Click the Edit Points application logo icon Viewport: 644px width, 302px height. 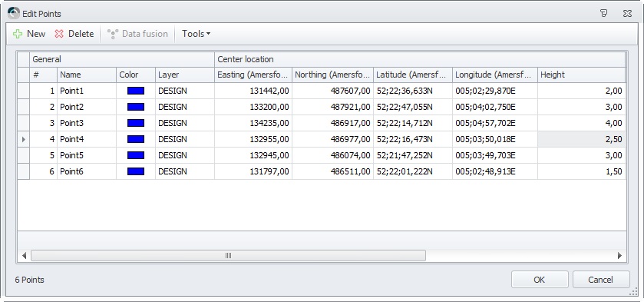coord(14,13)
